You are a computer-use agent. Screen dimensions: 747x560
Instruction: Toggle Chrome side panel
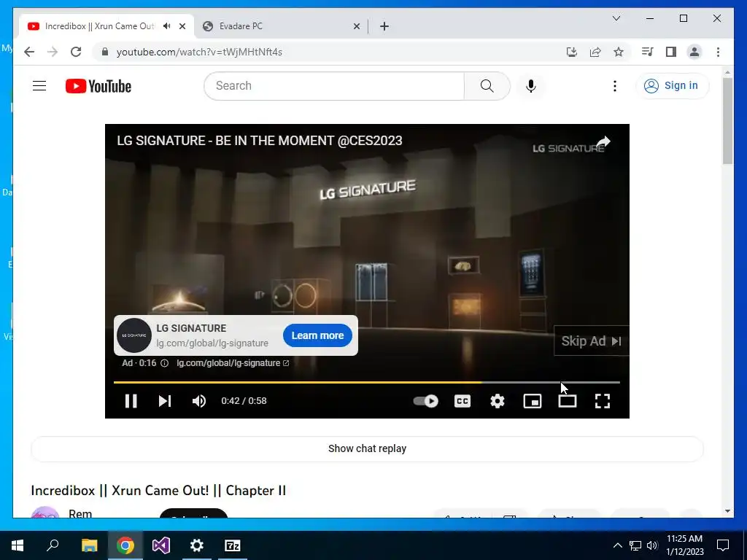pos(671,52)
